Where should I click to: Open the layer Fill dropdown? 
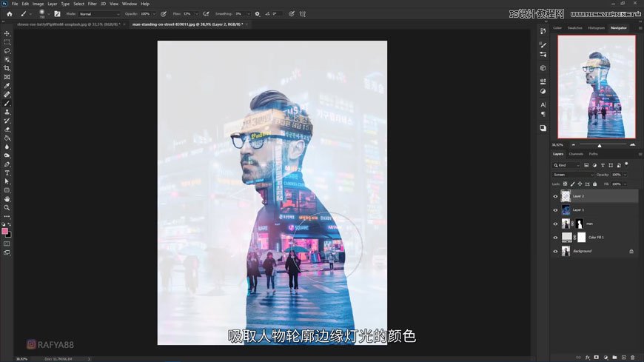[x=625, y=184]
